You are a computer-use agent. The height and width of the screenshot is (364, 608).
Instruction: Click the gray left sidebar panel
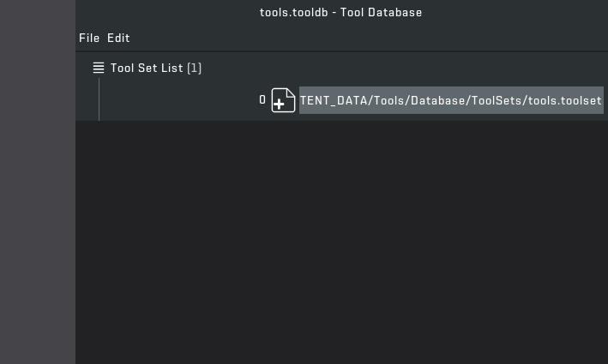pyautogui.click(x=38, y=182)
